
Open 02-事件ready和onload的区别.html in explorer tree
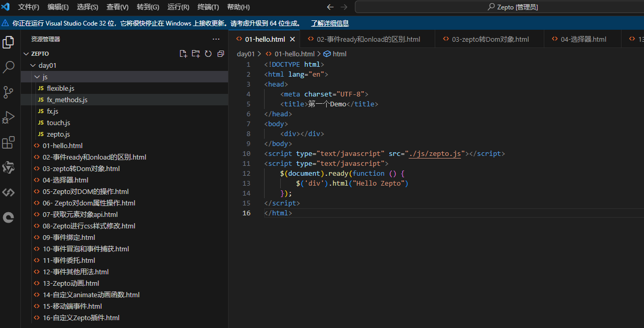pos(124,157)
